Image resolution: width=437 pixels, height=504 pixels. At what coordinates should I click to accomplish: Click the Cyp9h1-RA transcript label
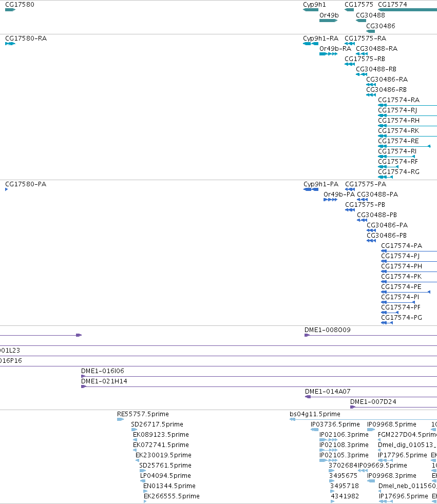pos(320,38)
